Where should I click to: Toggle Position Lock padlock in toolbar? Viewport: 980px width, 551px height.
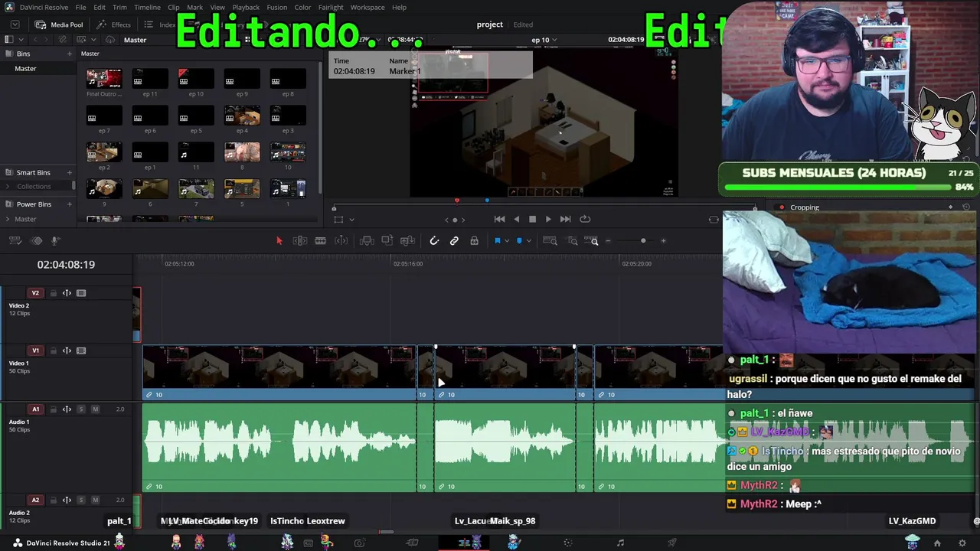(475, 241)
